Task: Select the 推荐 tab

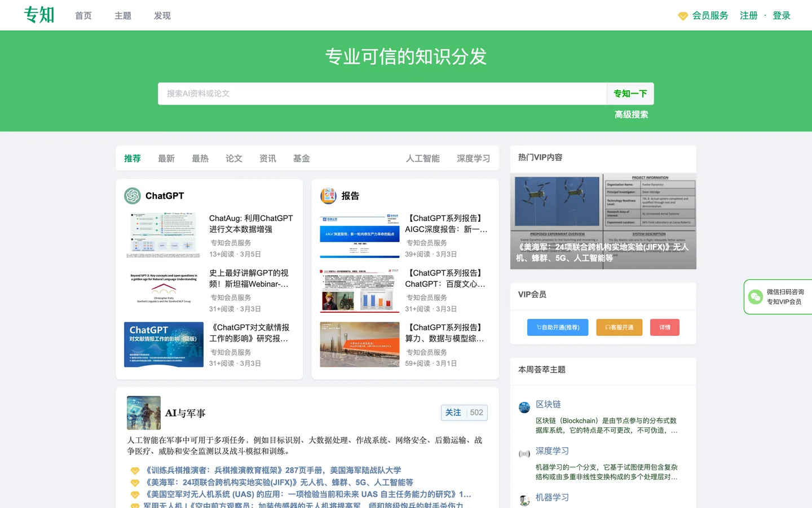Action: coord(133,159)
